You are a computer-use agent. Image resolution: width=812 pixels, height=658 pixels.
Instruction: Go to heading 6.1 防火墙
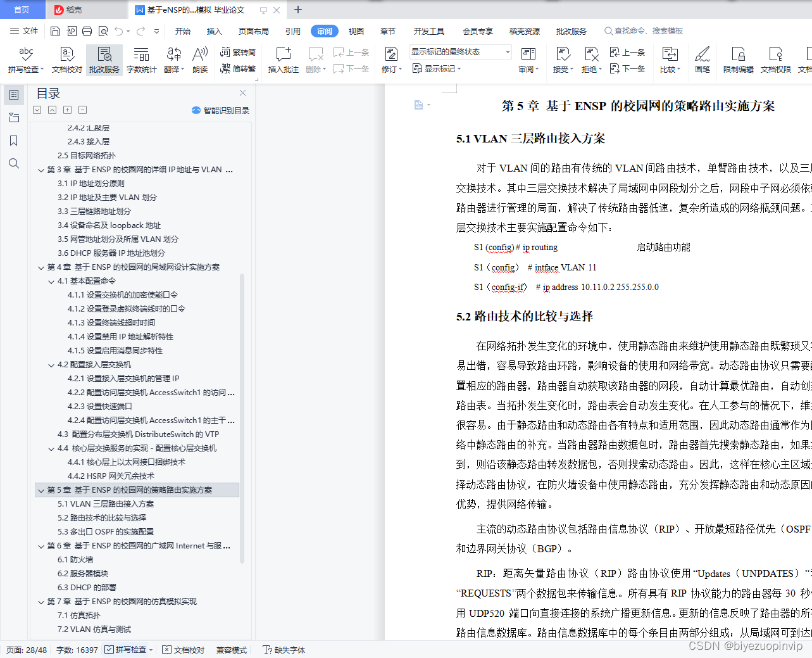pos(75,560)
